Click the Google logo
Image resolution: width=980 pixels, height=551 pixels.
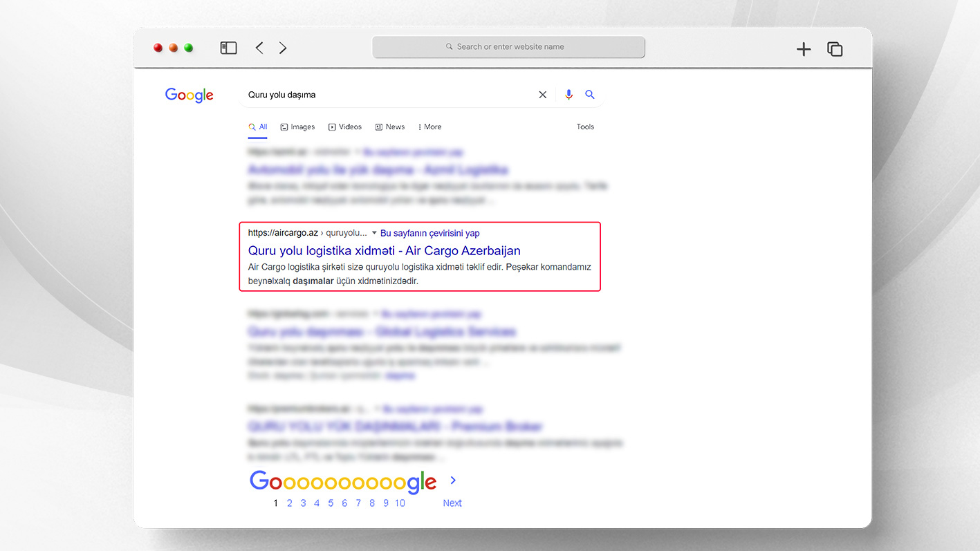[189, 95]
